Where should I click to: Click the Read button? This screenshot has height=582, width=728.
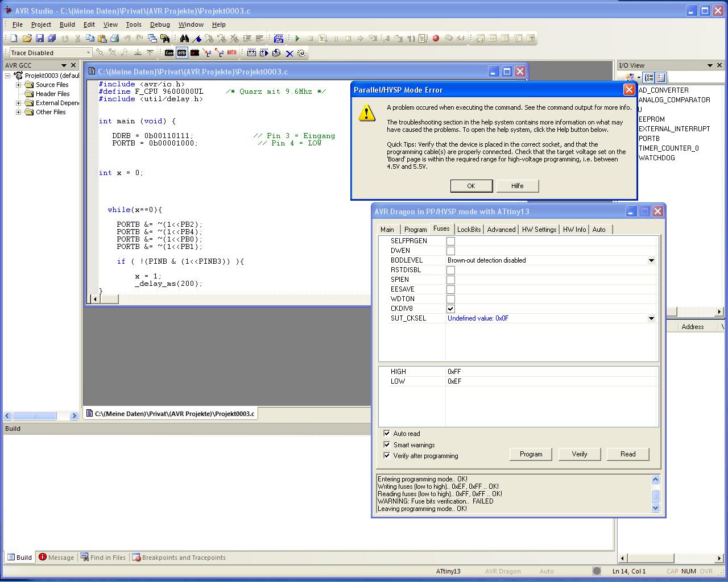tap(628, 454)
